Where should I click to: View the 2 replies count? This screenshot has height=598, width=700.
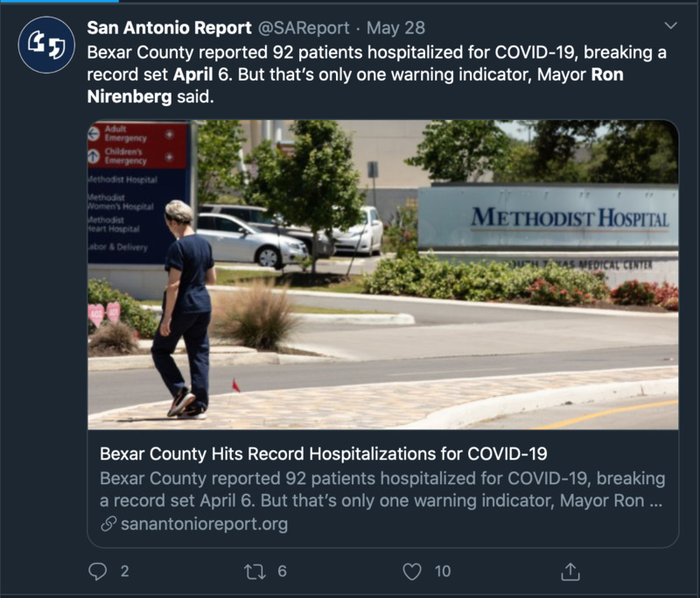(125, 571)
